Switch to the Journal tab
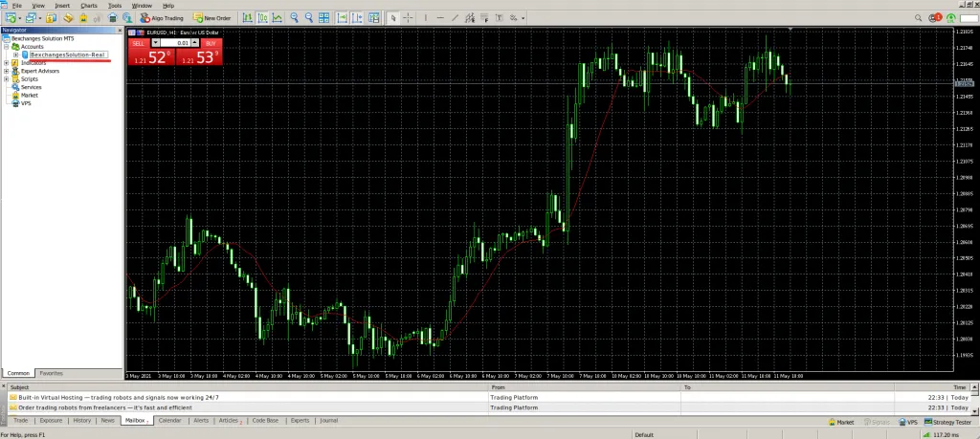Viewport: 980px width, 439px height. click(329, 420)
